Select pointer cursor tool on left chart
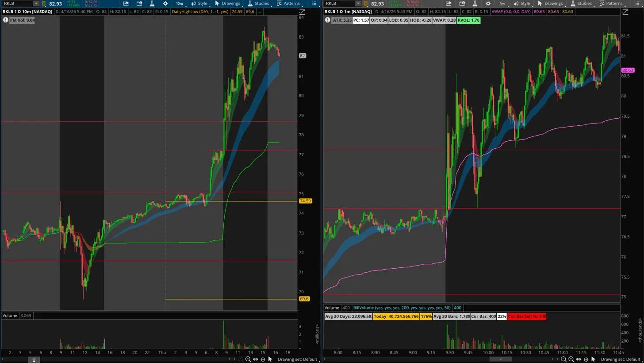 tap(270, 359)
